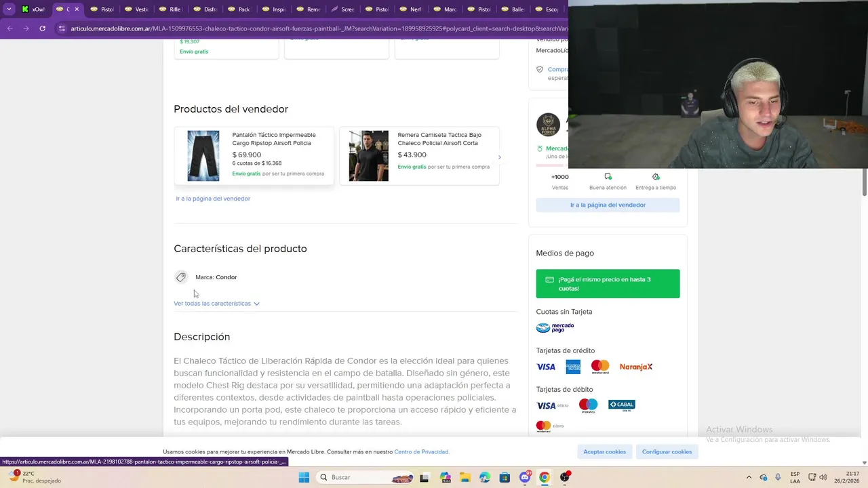Viewport: 868px width, 488px height.
Task: Click the American Express logo
Action: pos(573,367)
